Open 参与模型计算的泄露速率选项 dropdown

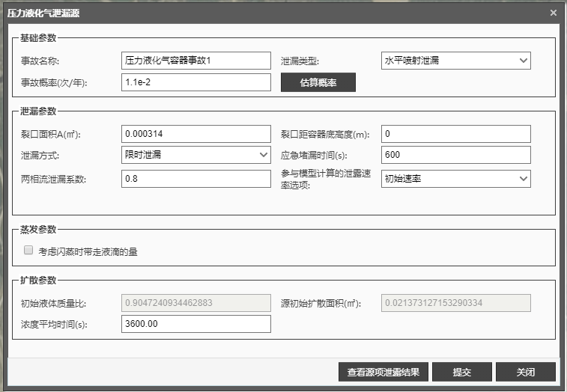[455, 179]
